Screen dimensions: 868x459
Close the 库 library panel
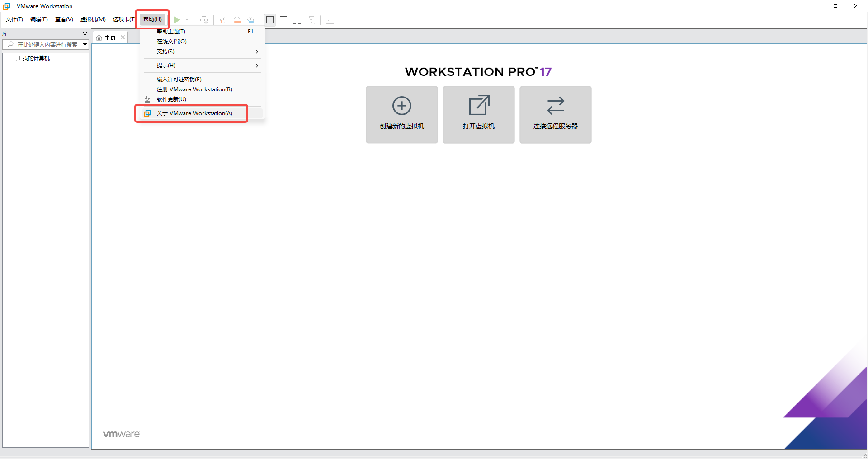pyautogui.click(x=85, y=34)
